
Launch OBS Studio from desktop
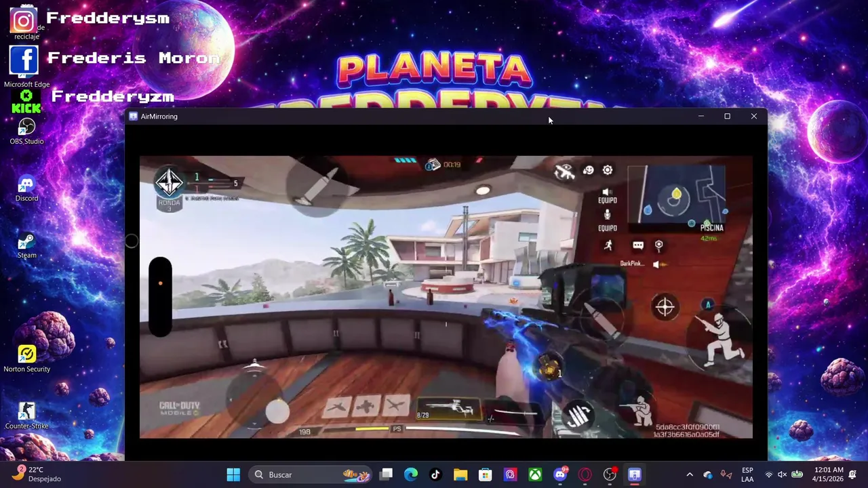click(26, 131)
